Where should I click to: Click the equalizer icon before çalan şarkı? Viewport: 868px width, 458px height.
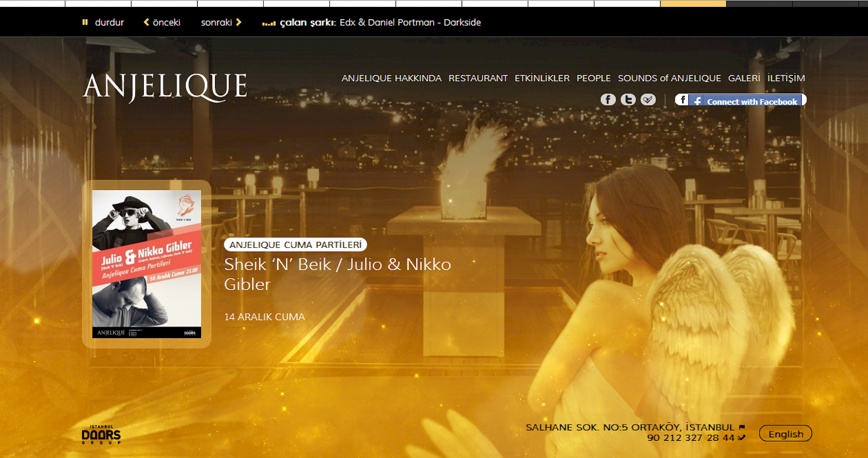269,23
